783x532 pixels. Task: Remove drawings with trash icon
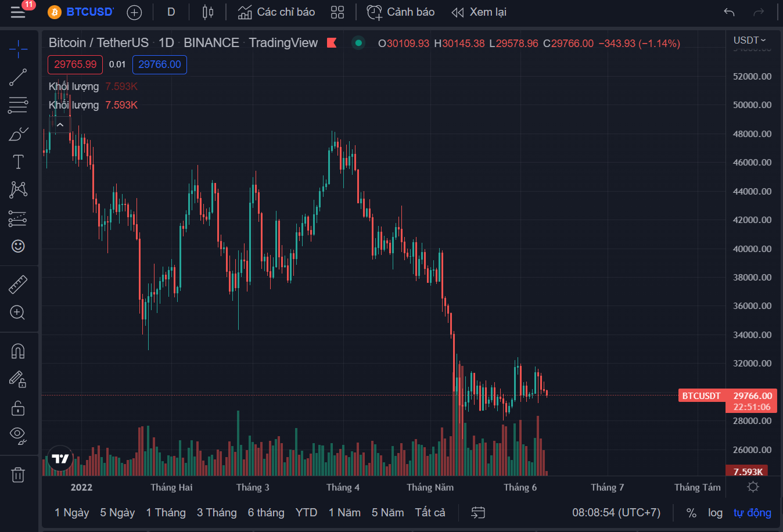[18, 475]
